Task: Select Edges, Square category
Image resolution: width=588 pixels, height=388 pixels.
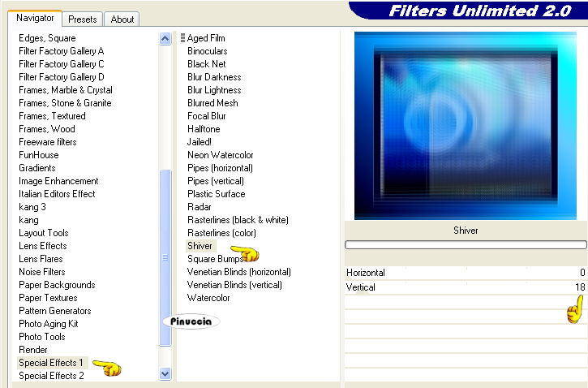Action: (47, 38)
